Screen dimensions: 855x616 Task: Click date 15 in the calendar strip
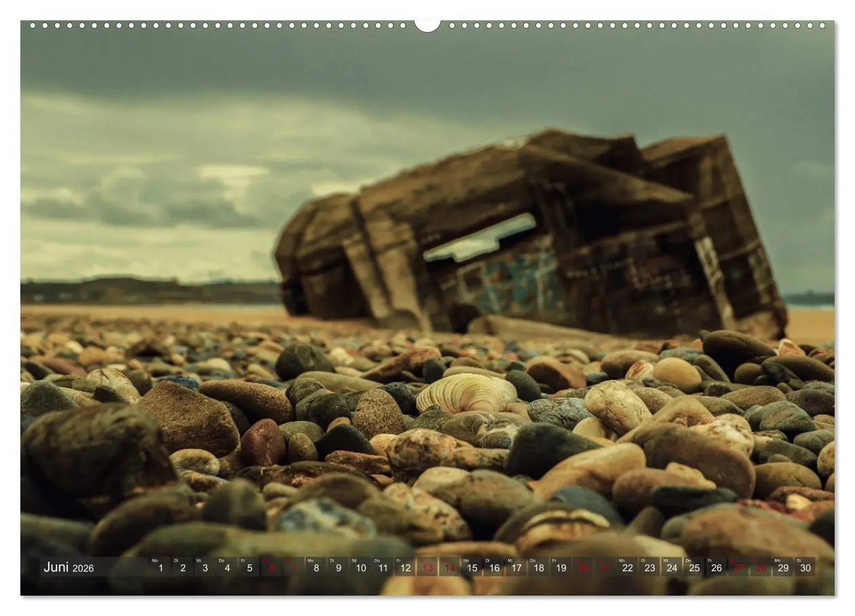coord(472,568)
